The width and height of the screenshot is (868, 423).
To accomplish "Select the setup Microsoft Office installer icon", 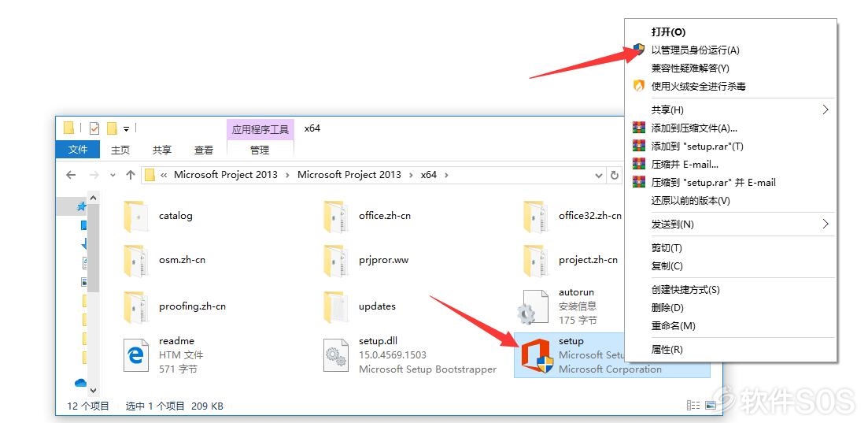I will coord(537,357).
